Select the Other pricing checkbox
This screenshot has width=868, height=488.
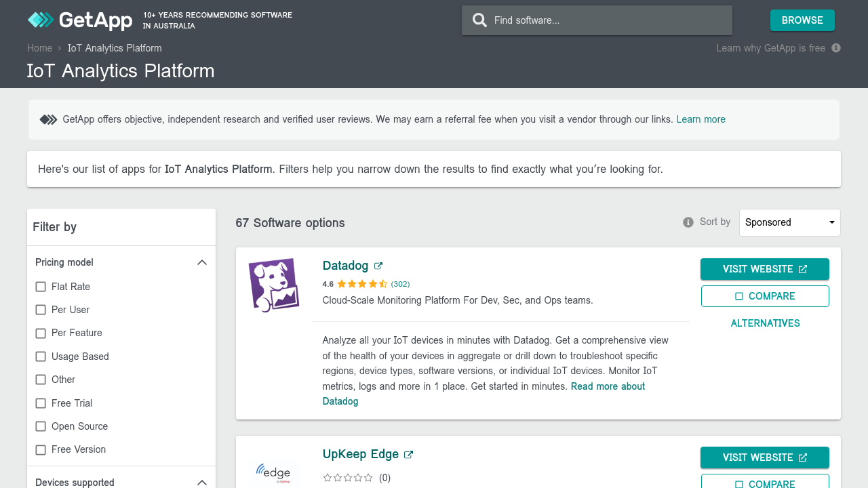click(41, 380)
